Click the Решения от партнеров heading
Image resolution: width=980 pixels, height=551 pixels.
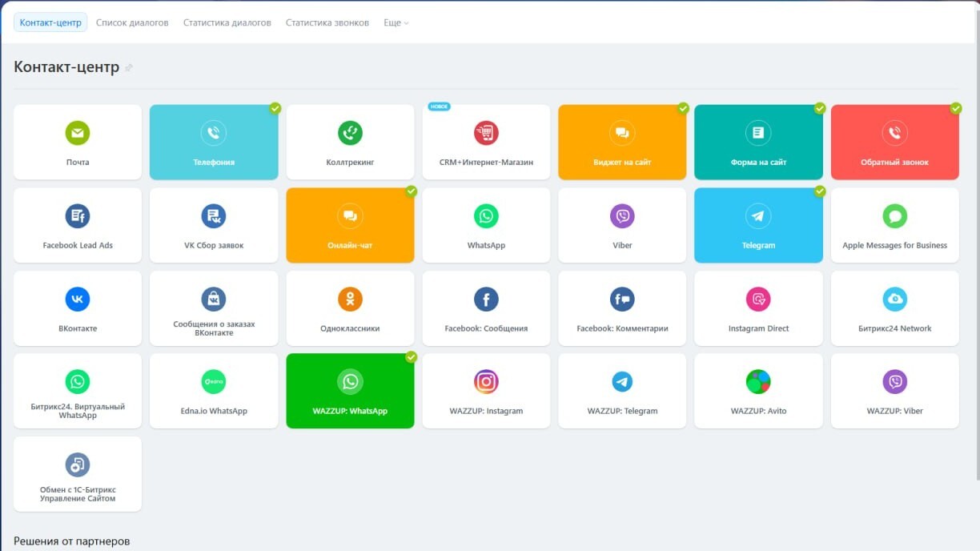pos(72,541)
